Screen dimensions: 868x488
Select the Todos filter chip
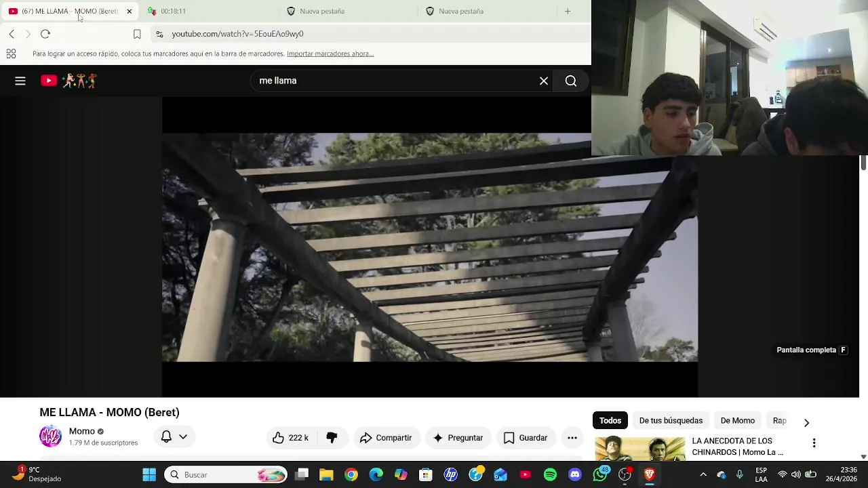pos(610,421)
